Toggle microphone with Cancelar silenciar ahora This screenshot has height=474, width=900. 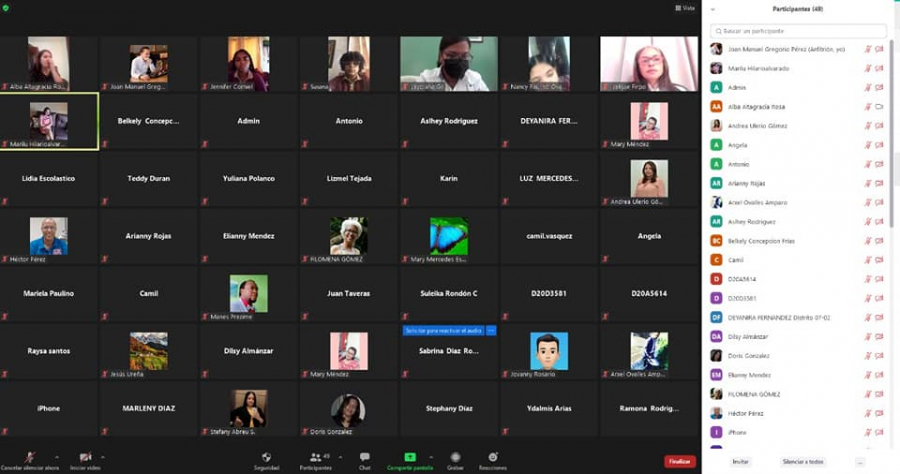pos(29,458)
